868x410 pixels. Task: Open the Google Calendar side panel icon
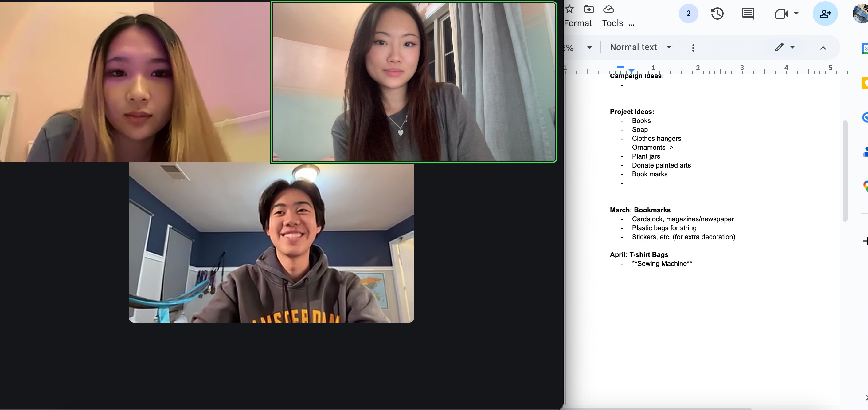click(x=865, y=49)
